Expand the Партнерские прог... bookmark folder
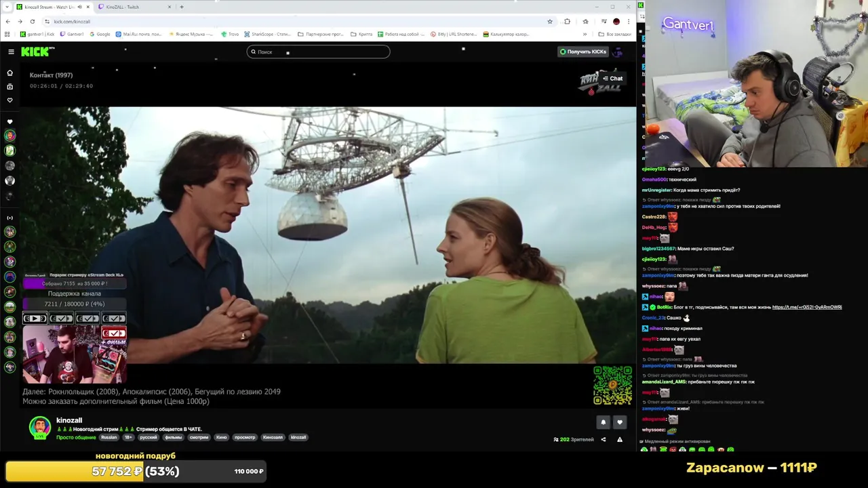This screenshot has width=868, height=488. tap(321, 34)
